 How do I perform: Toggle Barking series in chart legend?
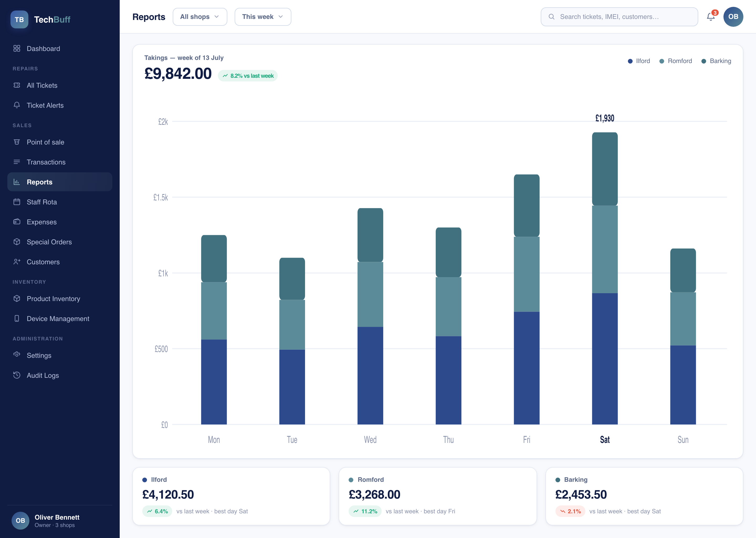pyautogui.click(x=716, y=61)
